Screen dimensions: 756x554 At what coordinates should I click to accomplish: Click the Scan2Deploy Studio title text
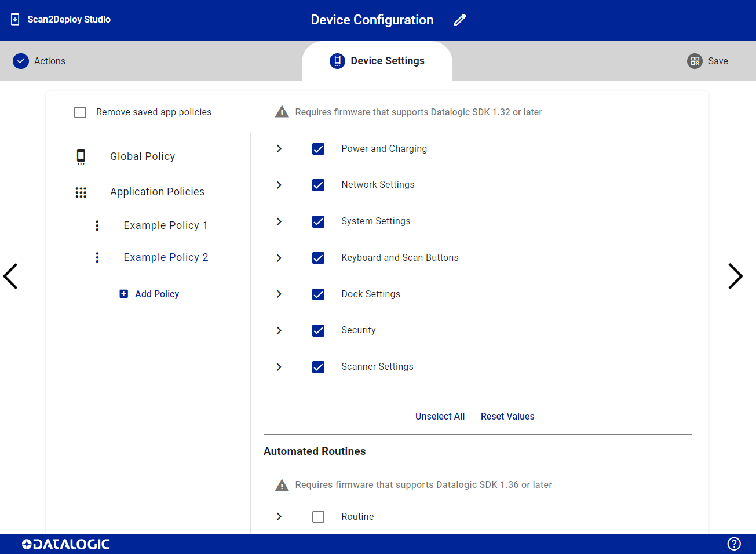(69, 20)
